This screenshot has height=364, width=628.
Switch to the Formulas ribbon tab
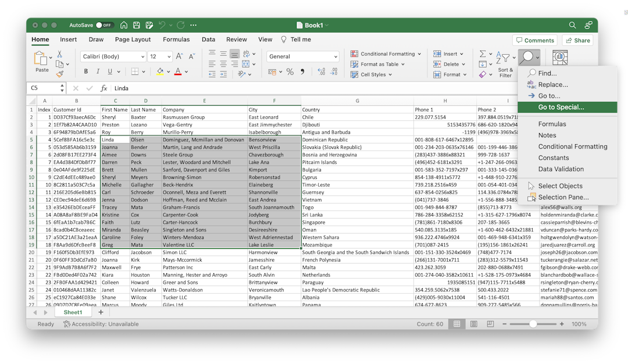click(x=176, y=39)
